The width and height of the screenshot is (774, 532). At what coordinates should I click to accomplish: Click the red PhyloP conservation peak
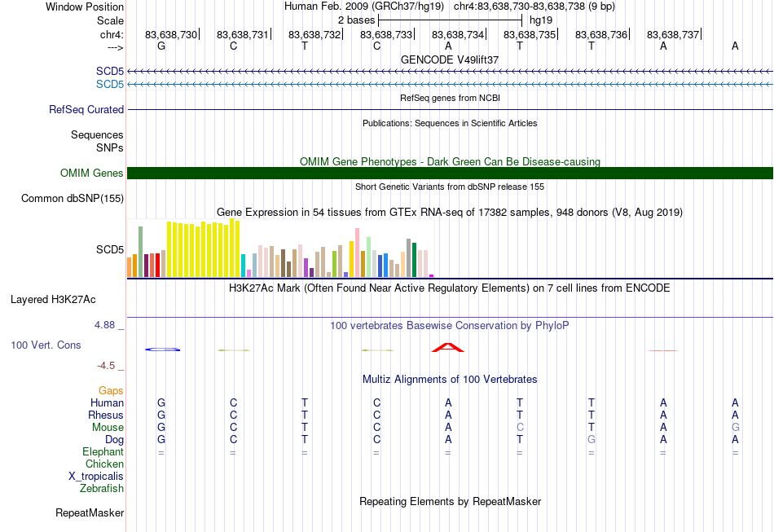tap(448, 347)
